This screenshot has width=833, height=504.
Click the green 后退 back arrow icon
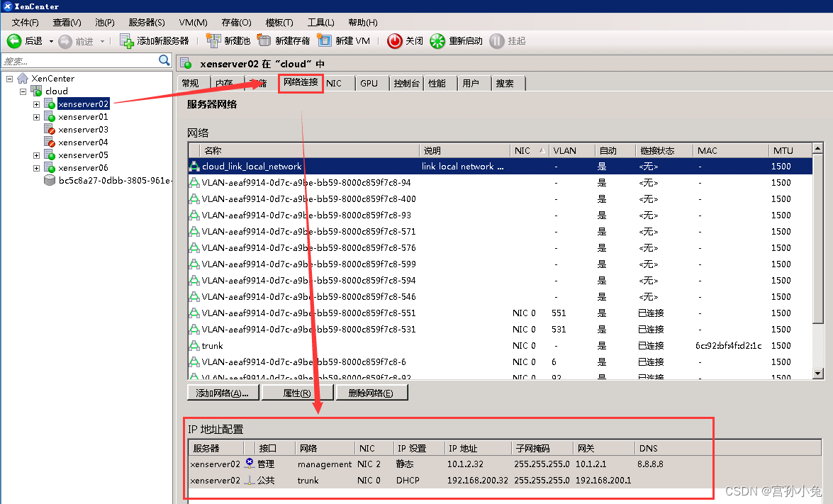(16, 40)
